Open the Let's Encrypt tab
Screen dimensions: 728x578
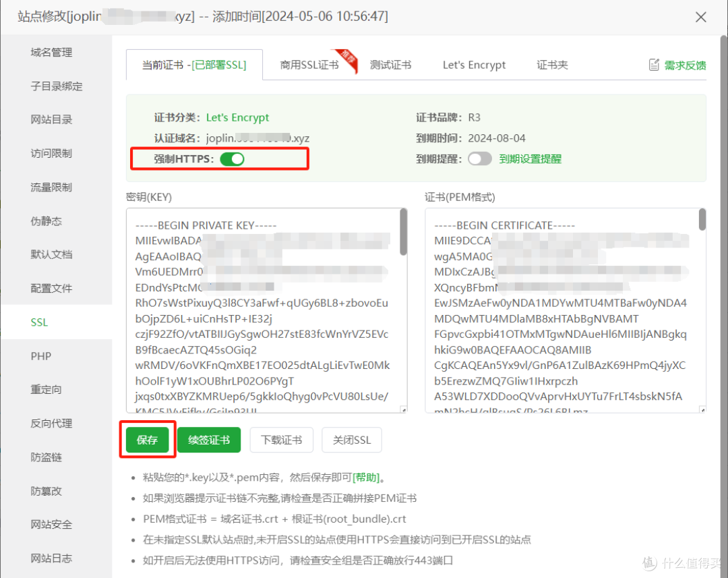click(474, 65)
